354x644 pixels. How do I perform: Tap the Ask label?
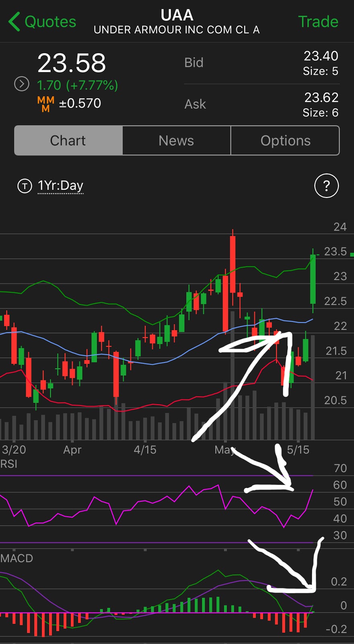point(195,104)
